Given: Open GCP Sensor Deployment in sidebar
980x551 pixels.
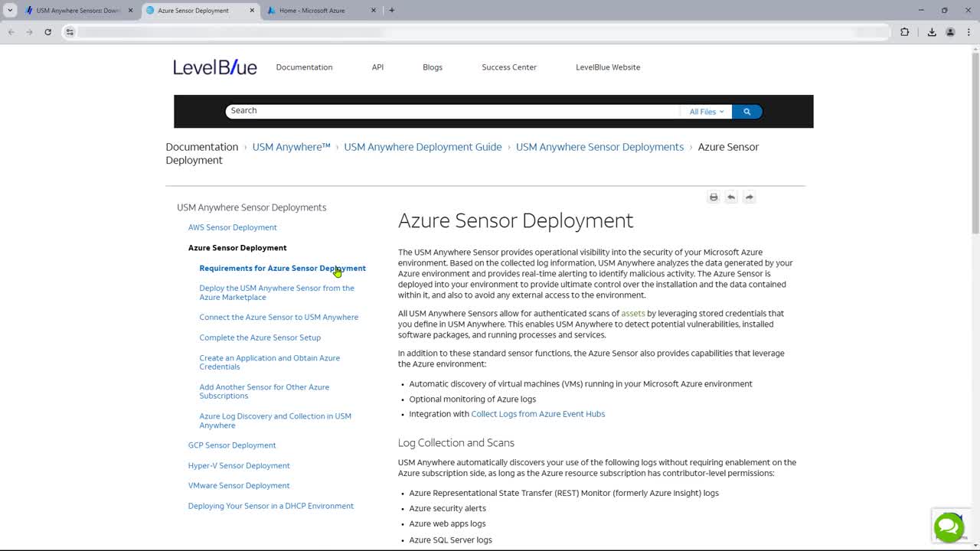Looking at the screenshot, I should click(x=232, y=445).
